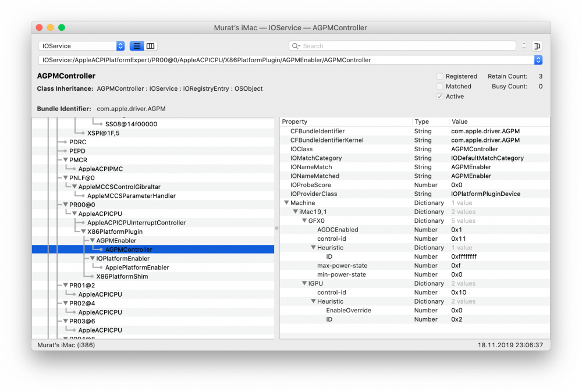Collapse the IGPU dictionary
Viewport: 582px width, 392px height.
click(304, 283)
